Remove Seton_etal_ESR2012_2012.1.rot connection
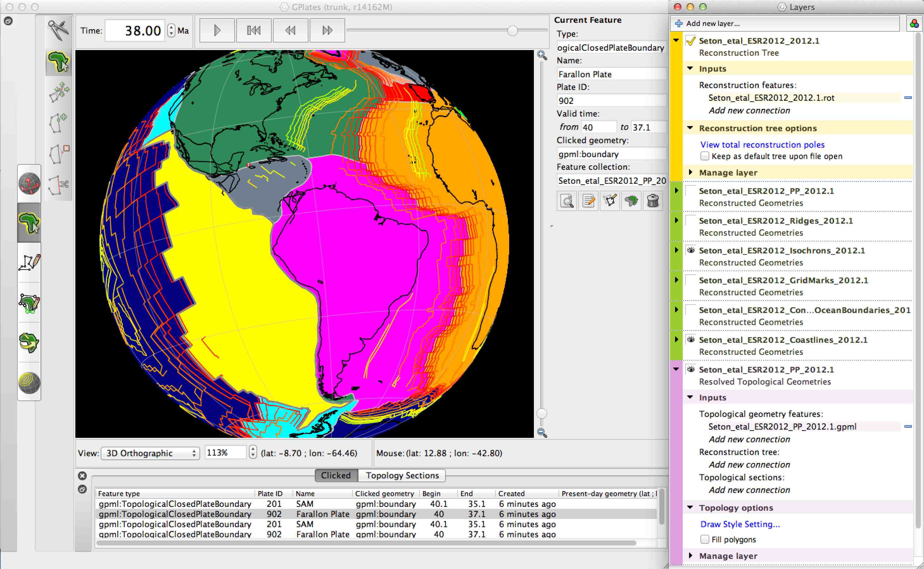 [908, 98]
